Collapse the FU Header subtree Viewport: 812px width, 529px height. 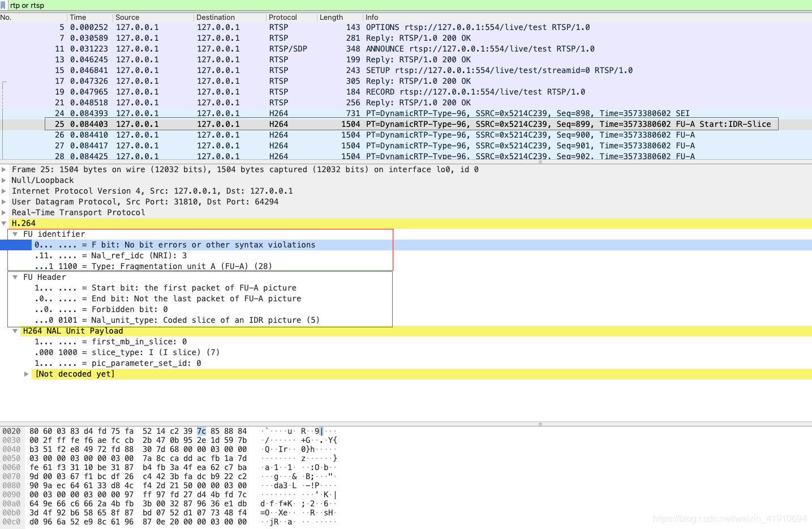pos(15,277)
